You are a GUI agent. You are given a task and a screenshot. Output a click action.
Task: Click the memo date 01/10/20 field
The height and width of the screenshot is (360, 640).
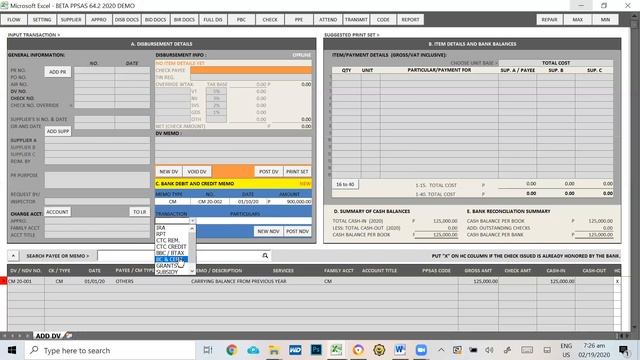pos(248,202)
